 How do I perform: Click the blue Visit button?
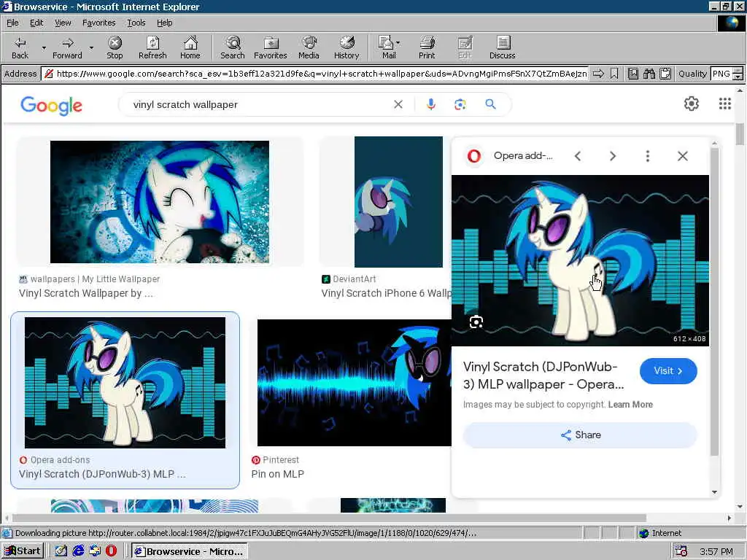[x=668, y=371]
